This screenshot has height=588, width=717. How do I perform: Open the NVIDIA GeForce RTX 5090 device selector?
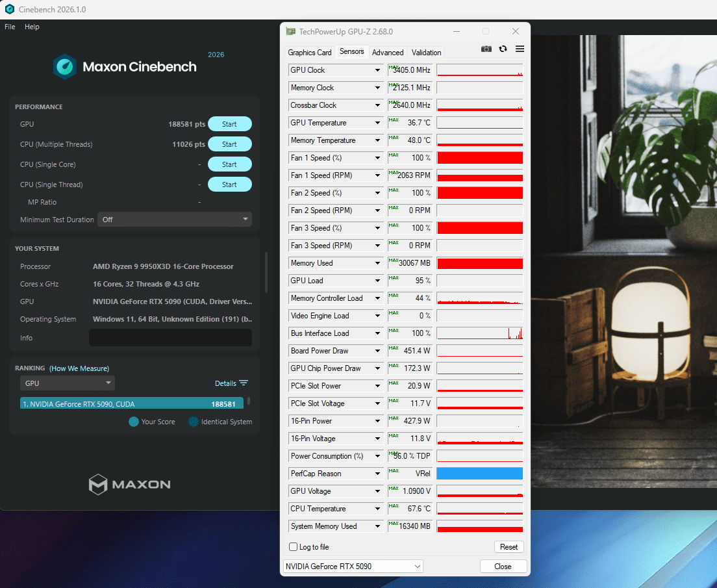pyautogui.click(x=353, y=567)
